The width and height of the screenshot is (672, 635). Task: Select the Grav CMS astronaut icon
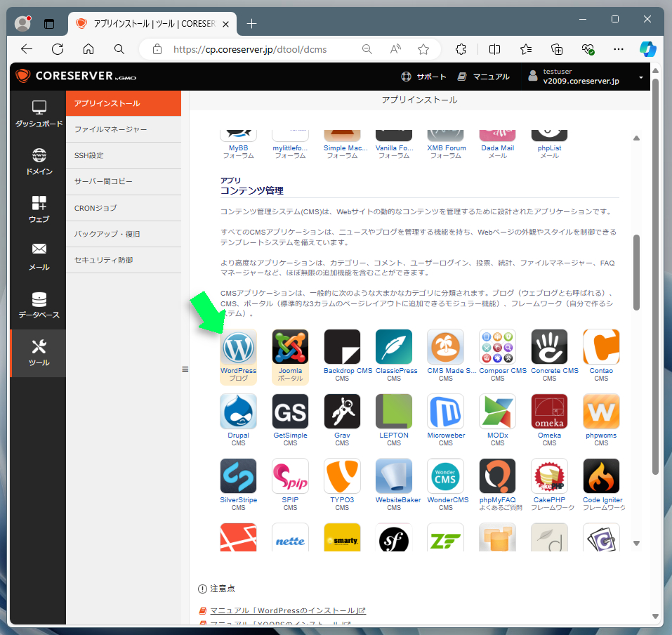[342, 412]
